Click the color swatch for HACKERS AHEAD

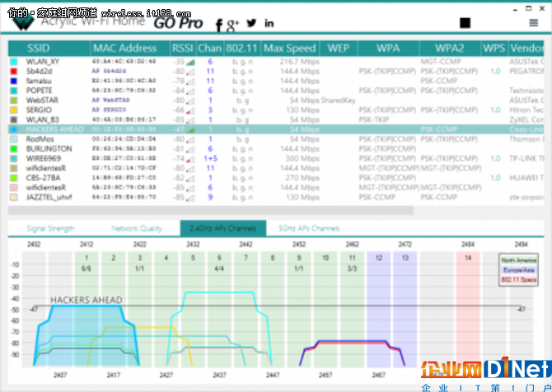pos(14,129)
